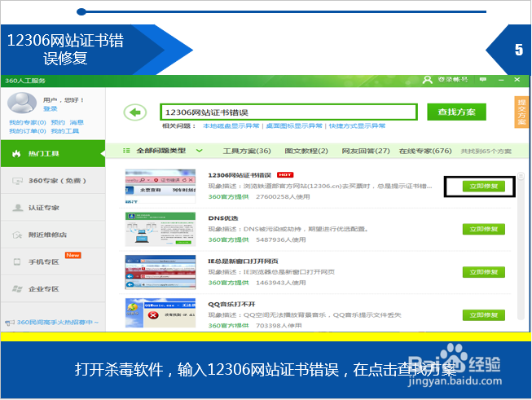Open 手机专区 sidebar item
The width and height of the screenshot is (532, 400).
(x=53, y=262)
